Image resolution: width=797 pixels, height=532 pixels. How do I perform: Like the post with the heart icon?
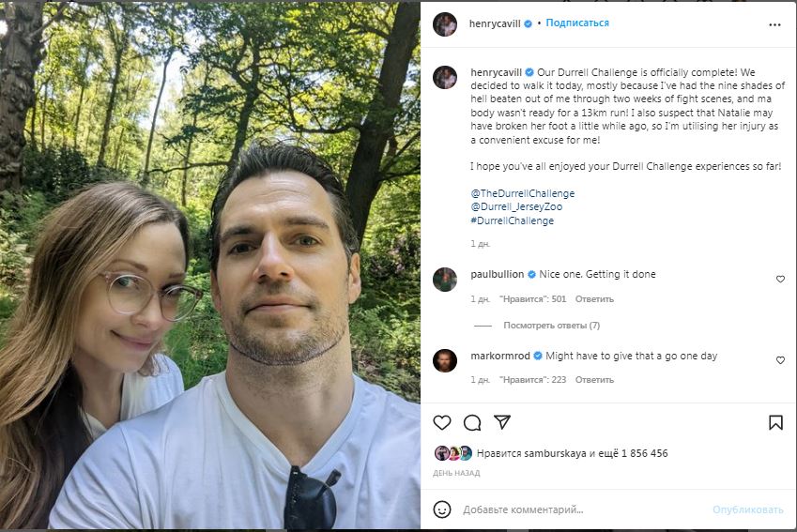pyautogui.click(x=442, y=423)
